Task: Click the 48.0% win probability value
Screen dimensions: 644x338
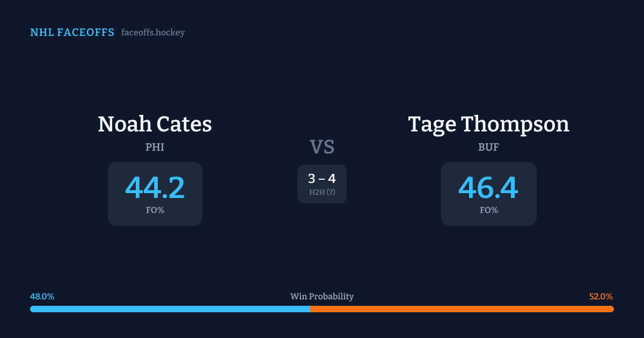Action: pos(42,297)
